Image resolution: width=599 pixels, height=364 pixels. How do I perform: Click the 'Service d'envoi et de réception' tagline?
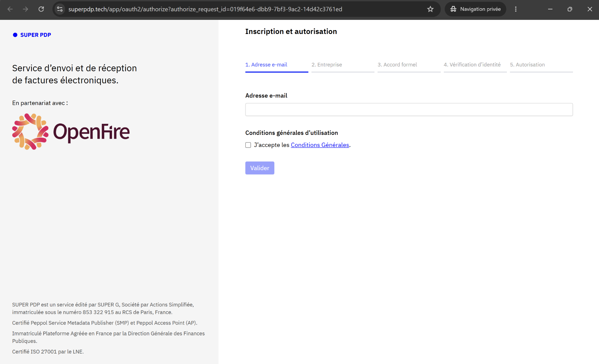(x=75, y=74)
